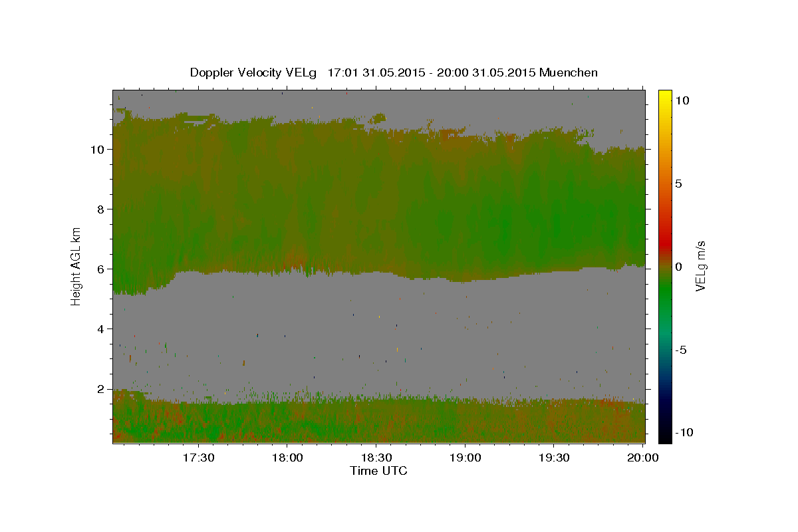Click the 19:00 time tick label

coord(465,458)
